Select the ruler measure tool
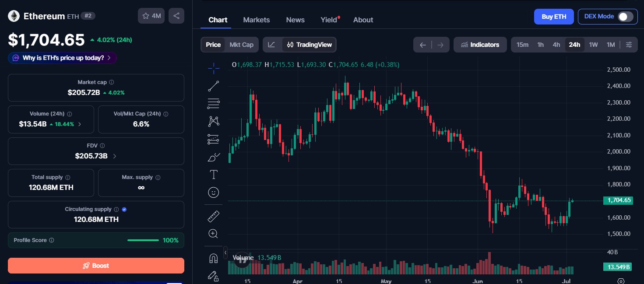This screenshot has height=284, width=644. tap(214, 216)
